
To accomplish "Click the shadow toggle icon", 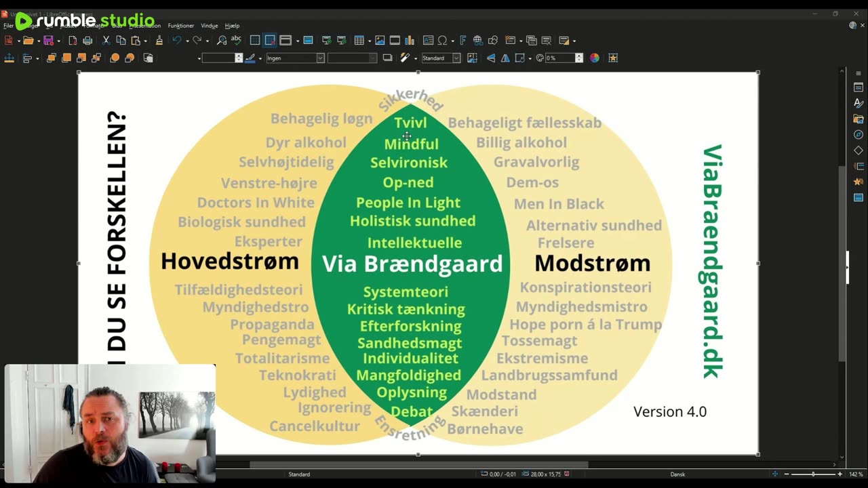I will click(x=387, y=58).
